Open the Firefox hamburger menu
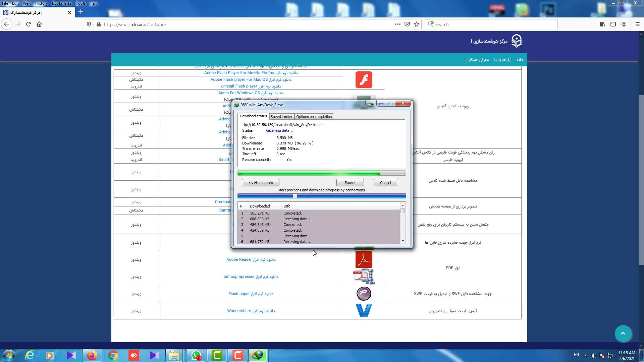 [638, 24]
